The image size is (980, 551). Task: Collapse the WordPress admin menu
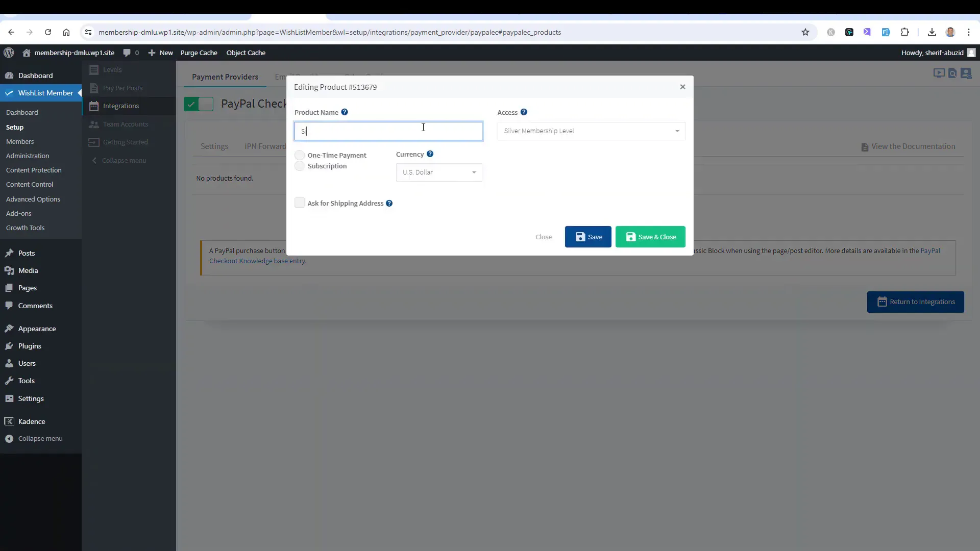[x=34, y=438]
